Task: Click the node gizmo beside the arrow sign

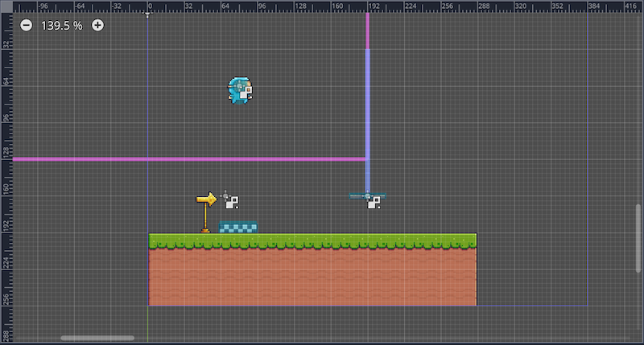Action: tap(232, 201)
